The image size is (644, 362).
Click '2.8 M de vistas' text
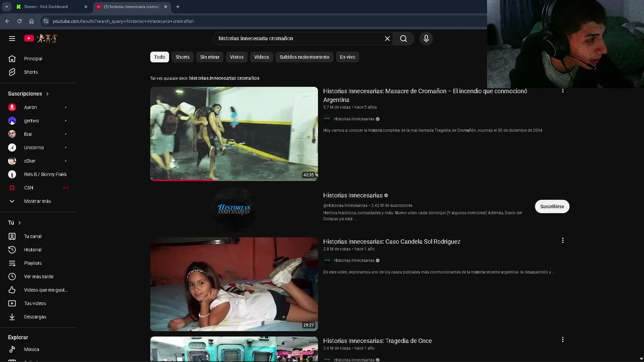337,249
